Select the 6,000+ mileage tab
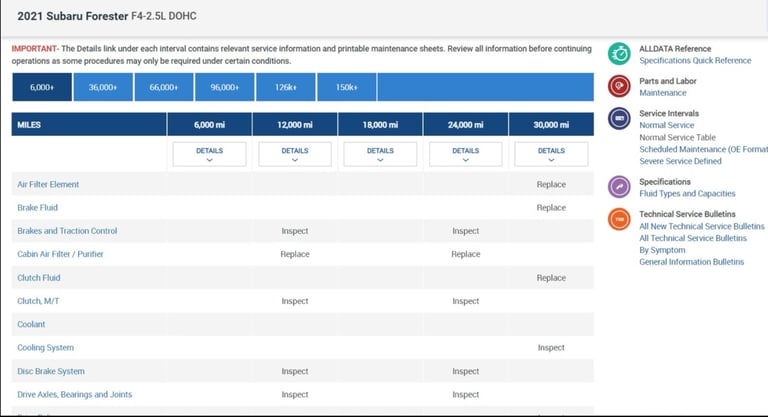Viewport: 768px width, 417px height. [x=42, y=87]
